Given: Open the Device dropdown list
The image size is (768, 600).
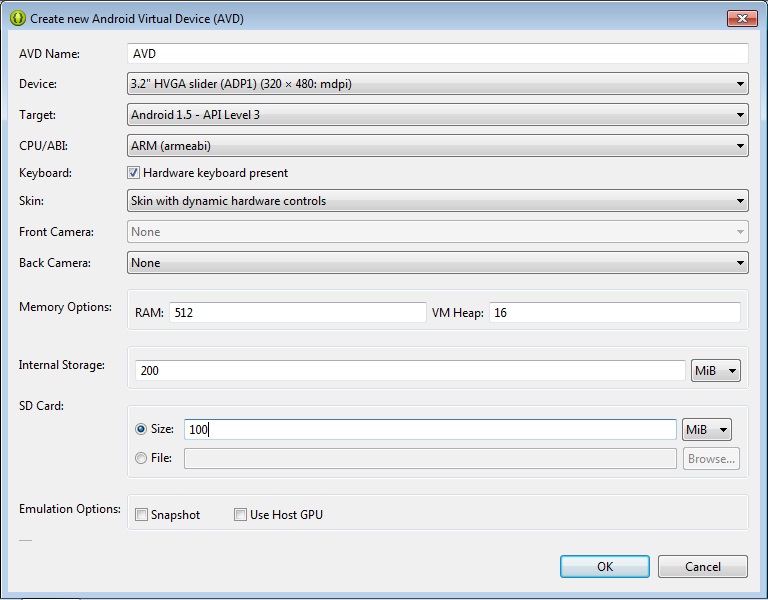Looking at the screenshot, I should (437, 84).
